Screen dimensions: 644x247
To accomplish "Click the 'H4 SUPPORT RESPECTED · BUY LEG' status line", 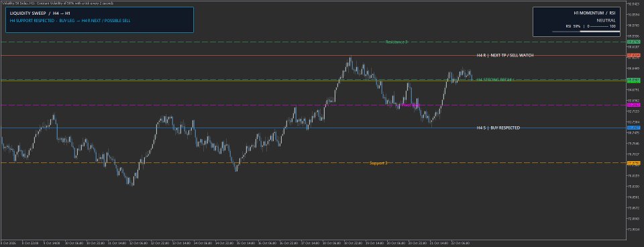I will [x=42, y=20].
